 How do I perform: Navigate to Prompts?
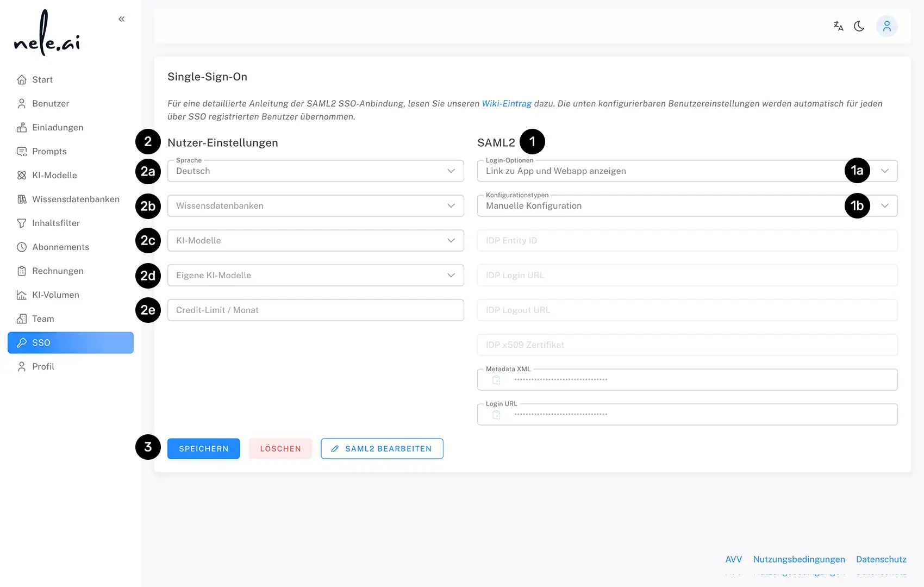coord(71,152)
